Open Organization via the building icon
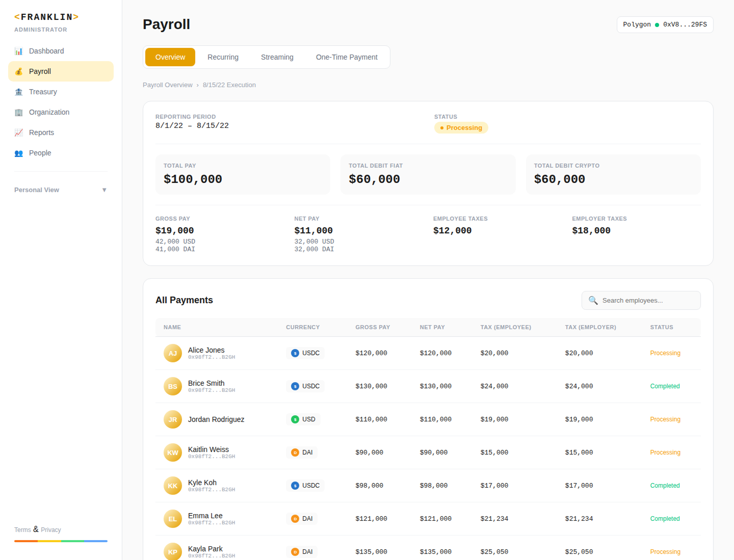The height and width of the screenshot is (560, 734). (x=19, y=112)
